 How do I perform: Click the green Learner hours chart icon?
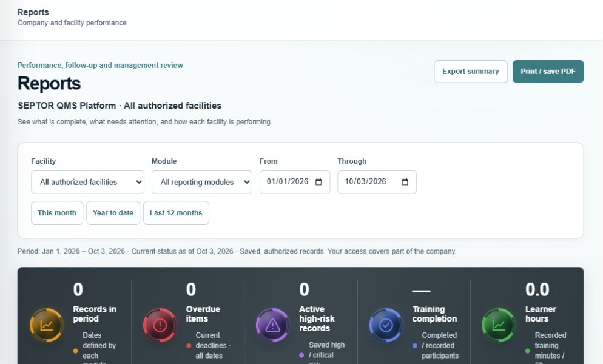click(499, 325)
